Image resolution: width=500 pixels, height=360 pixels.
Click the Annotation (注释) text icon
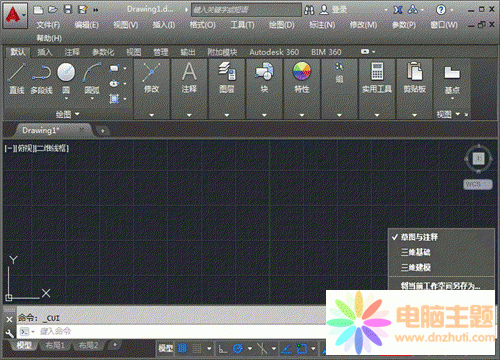pos(189,71)
